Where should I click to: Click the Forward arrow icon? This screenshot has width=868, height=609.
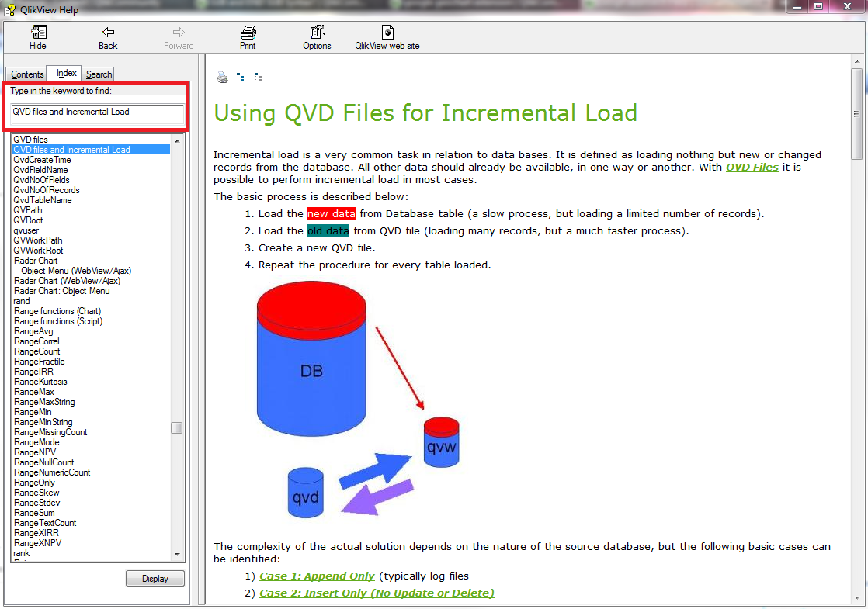tap(179, 32)
